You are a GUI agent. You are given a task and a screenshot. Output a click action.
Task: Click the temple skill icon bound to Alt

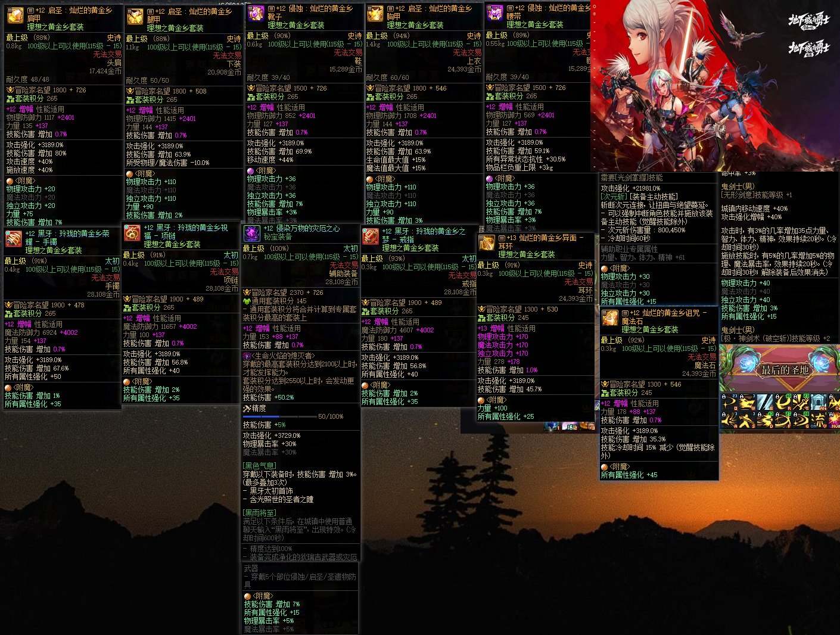819,402
